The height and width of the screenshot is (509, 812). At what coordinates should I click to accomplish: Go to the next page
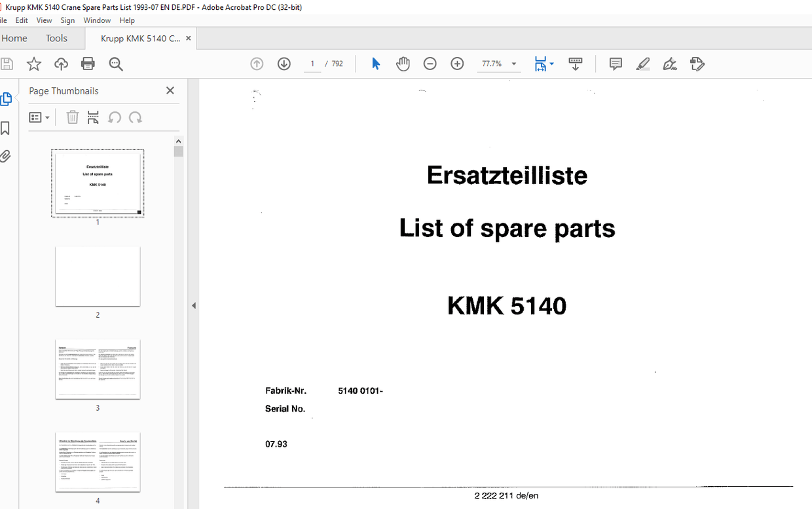coord(284,64)
